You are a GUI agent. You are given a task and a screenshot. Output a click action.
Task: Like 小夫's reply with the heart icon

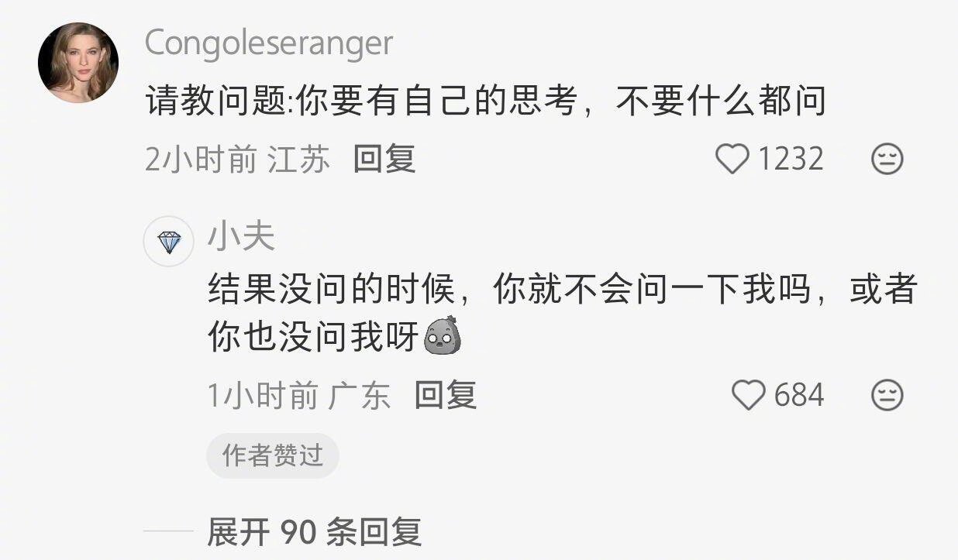749,396
